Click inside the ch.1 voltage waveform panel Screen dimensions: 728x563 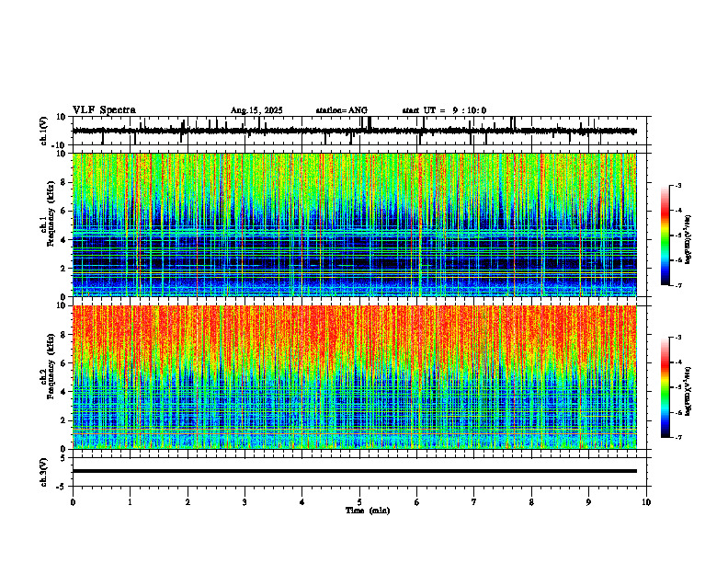click(x=361, y=131)
